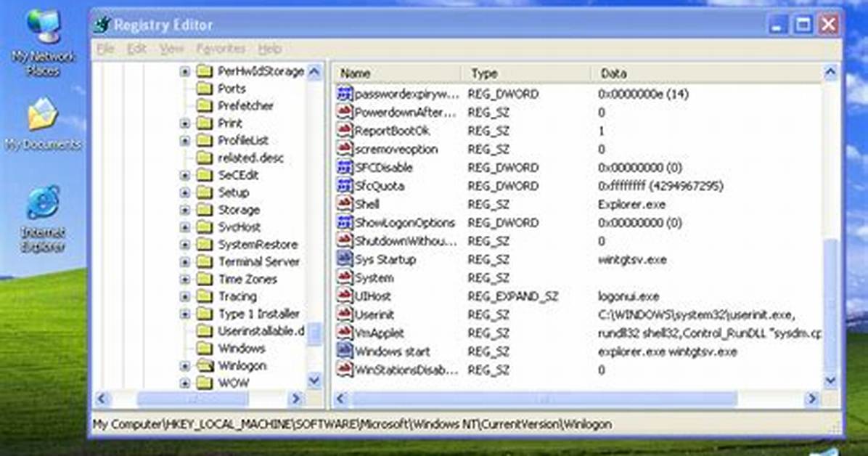Click the SFCDisable DWORD value icon
868x456 pixels.
coord(344,167)
